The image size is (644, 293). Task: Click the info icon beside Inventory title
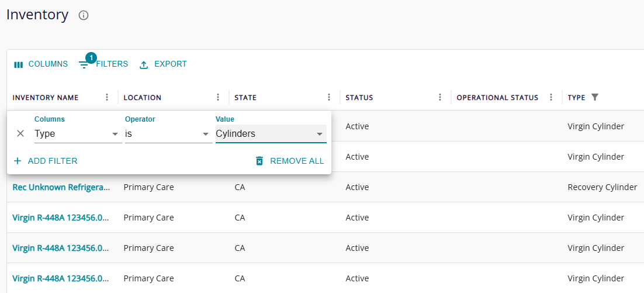pyautogui.click(x=84, y=16)
